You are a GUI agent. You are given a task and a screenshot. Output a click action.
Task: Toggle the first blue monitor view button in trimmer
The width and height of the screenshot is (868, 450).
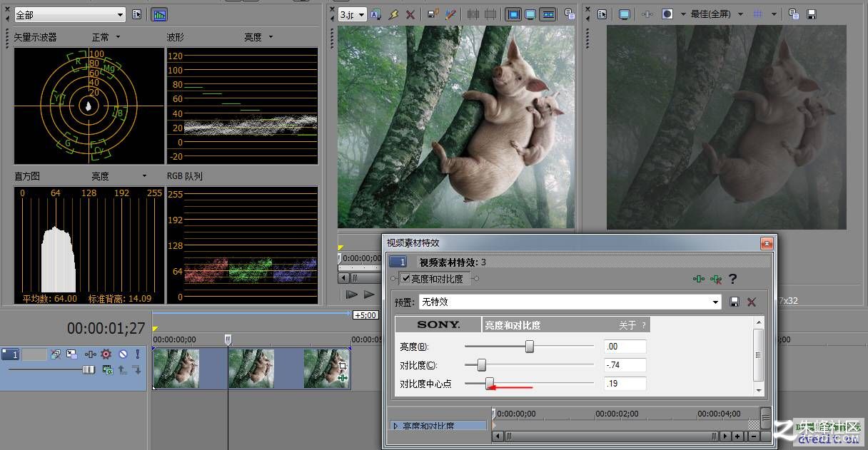[513, 14]
